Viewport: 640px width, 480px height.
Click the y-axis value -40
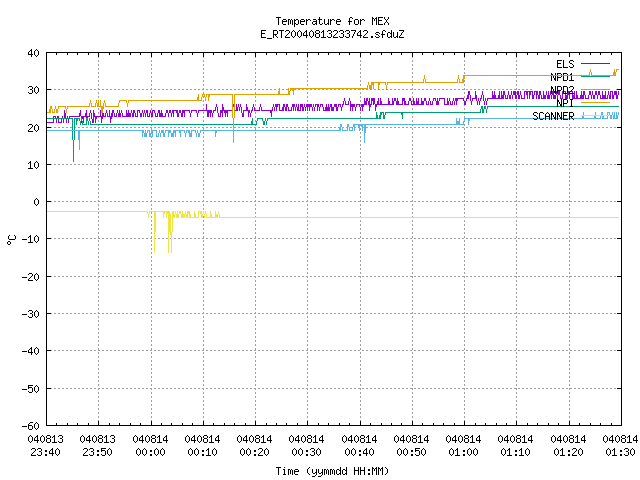tap(31, 351)
